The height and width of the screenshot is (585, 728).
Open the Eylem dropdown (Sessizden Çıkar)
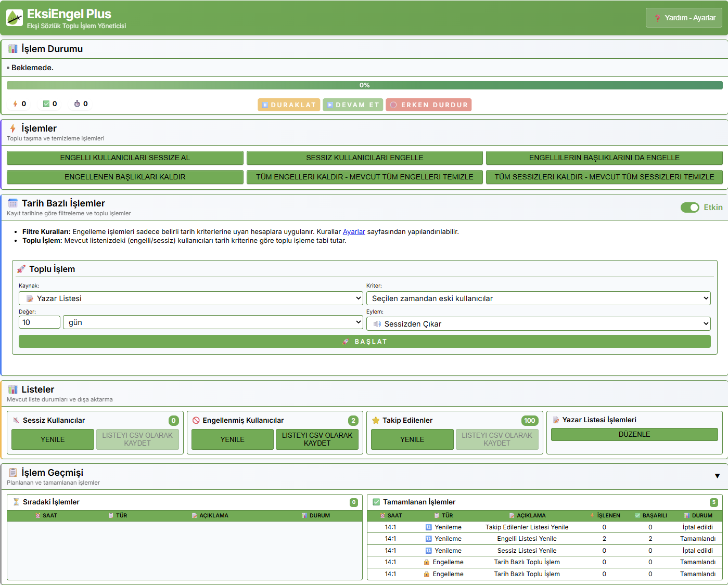tap(539, 324)
